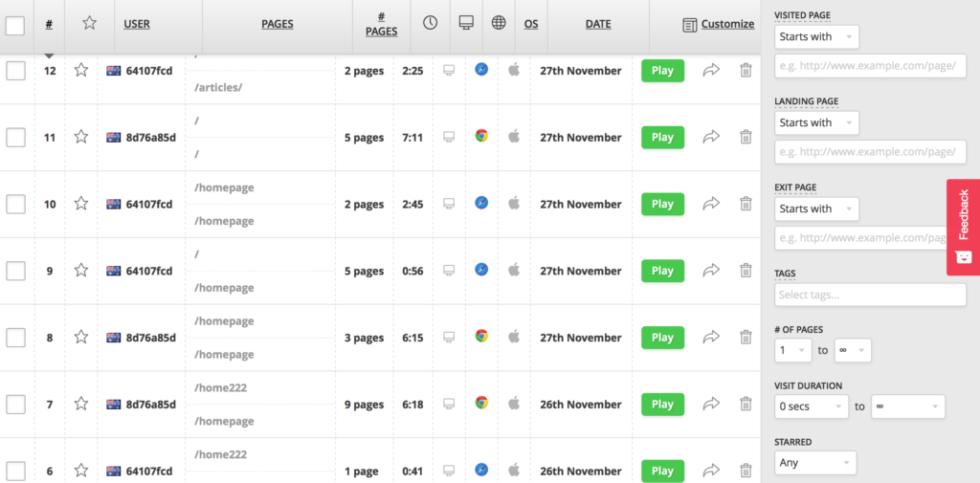The width and height of the screenshot is (980, 483).
Task: Tick the select-all checkbox in header
Action: click(x=15, y=25)
